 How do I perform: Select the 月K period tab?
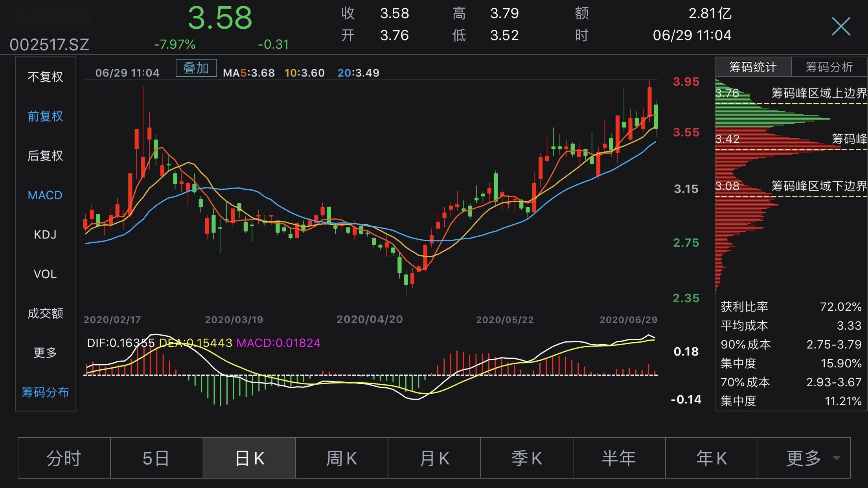coord(434,458)
